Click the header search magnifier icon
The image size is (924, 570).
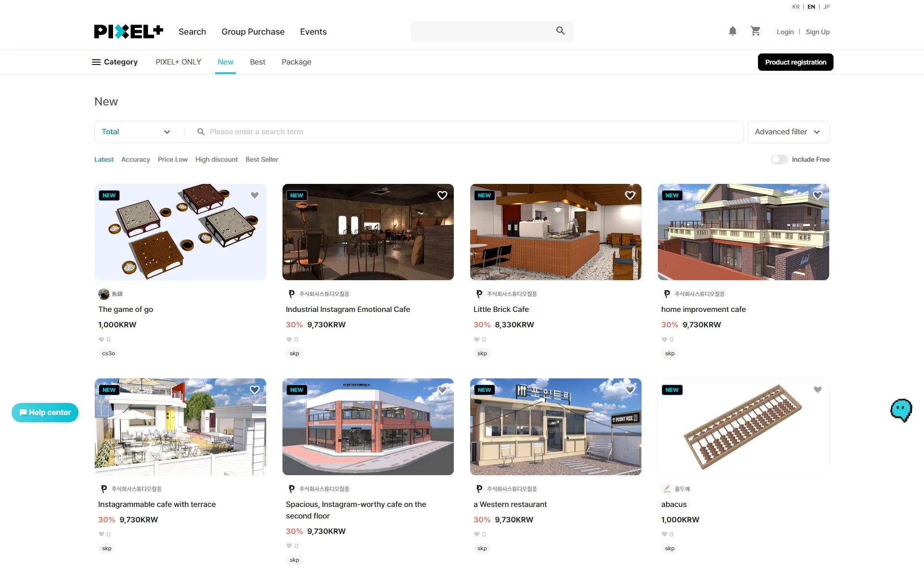click(x=560, y=31)
